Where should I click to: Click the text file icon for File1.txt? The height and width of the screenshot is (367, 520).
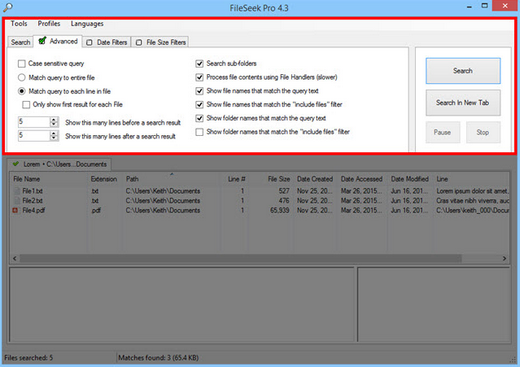16,191
